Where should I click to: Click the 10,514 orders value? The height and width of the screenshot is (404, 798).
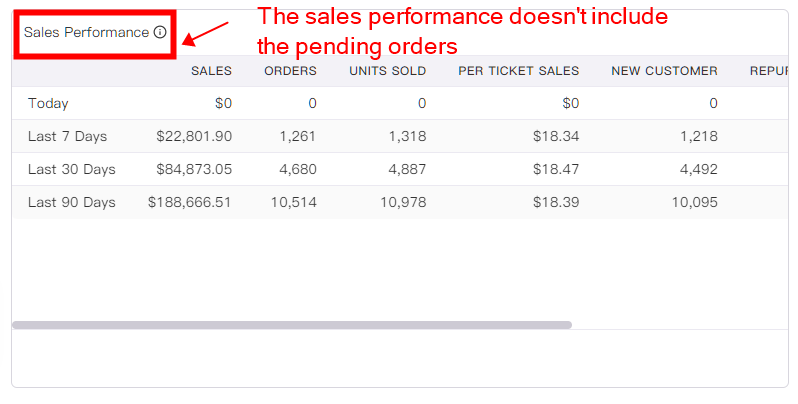coord(294,202)
